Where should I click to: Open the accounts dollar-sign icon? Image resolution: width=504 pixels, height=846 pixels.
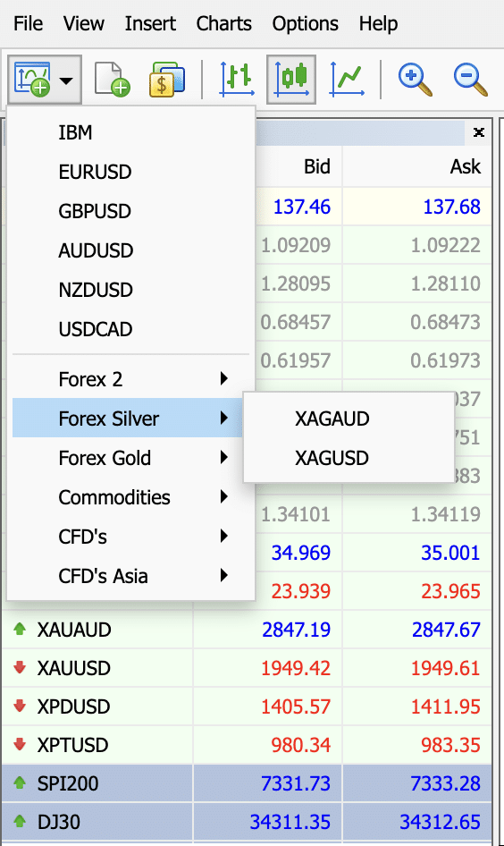[x=167, y=80]
